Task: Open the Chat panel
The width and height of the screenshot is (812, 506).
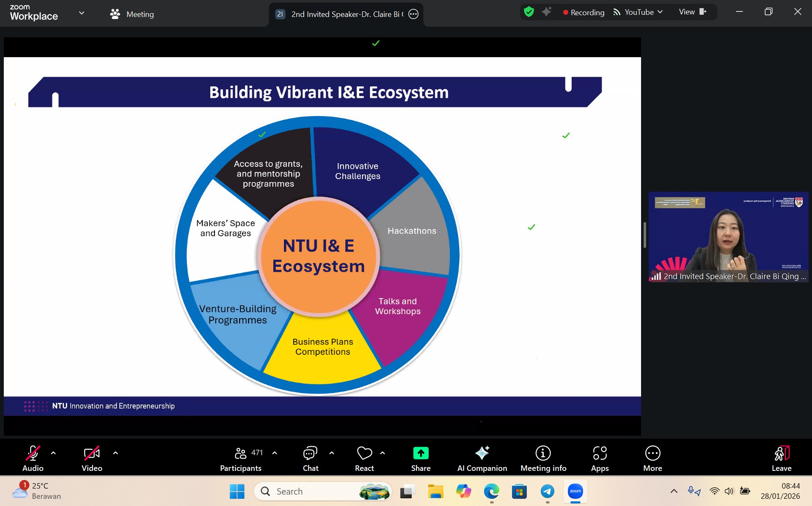Action: (310, 458)
